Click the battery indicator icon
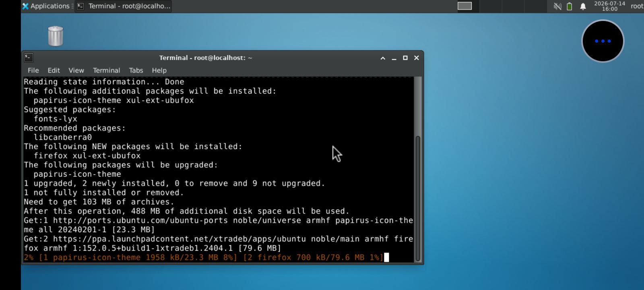Viewport: 644px width, 290px height. coord(570,6)
